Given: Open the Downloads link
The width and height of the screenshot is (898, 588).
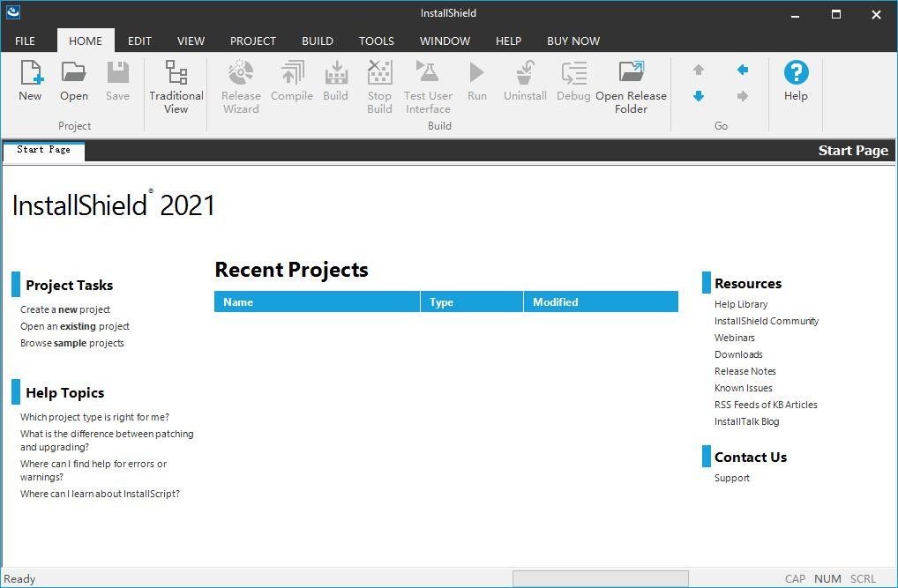Looking at the screenshot, I should [739, 354].
